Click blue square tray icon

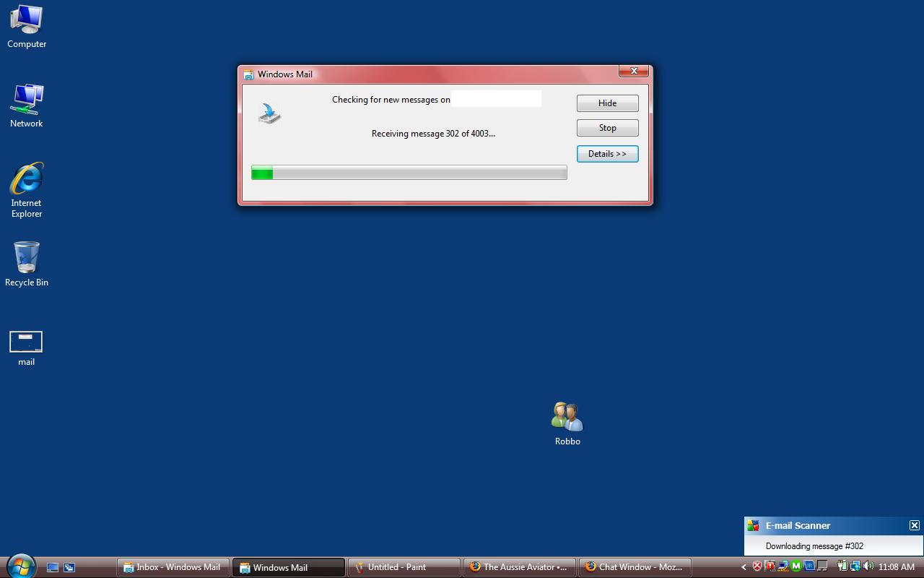pos(809,566)
